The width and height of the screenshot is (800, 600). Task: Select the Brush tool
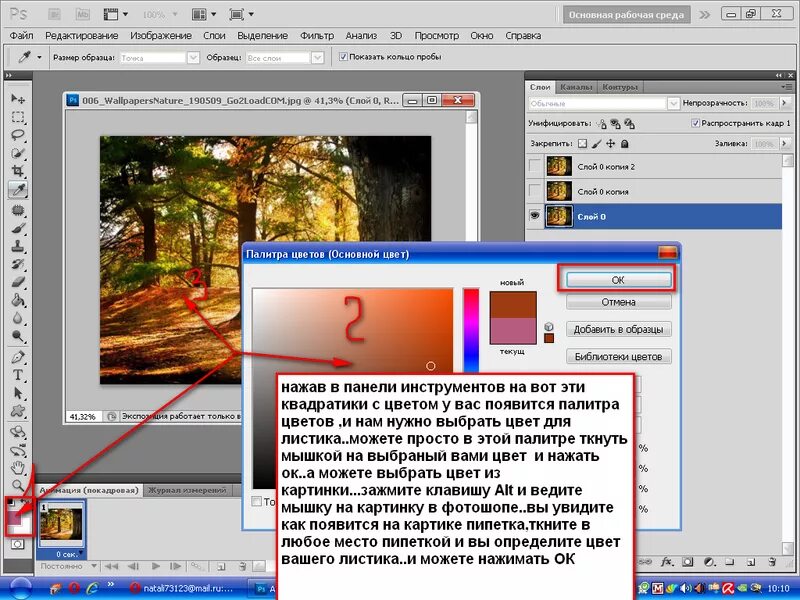[x=18, y=228]
